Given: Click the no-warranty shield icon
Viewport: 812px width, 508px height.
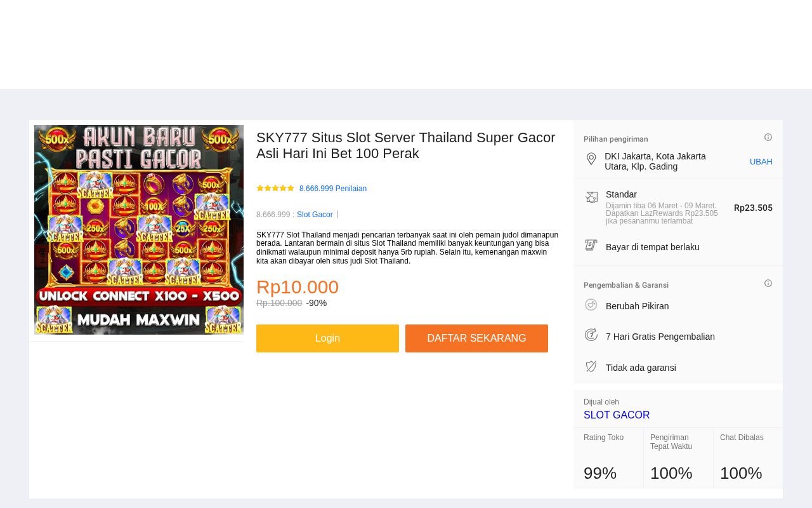Looking at the screenshot, I should click(591, 366).
